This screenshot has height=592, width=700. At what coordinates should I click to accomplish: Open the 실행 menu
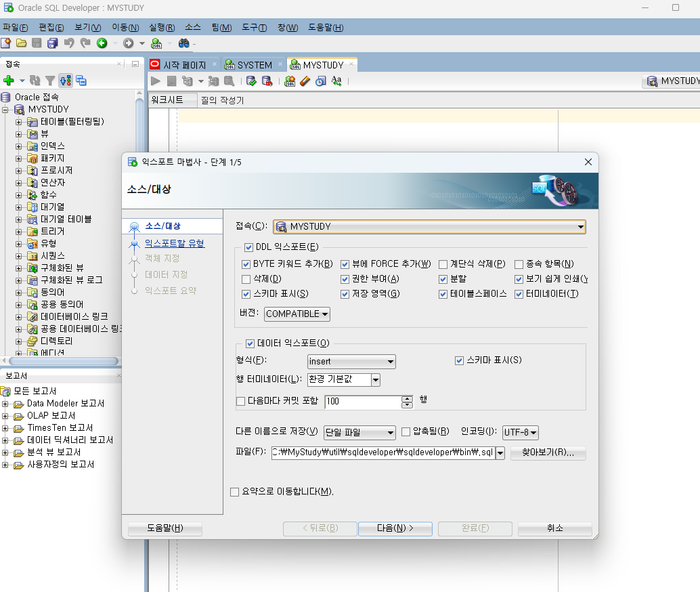[162, 27]
